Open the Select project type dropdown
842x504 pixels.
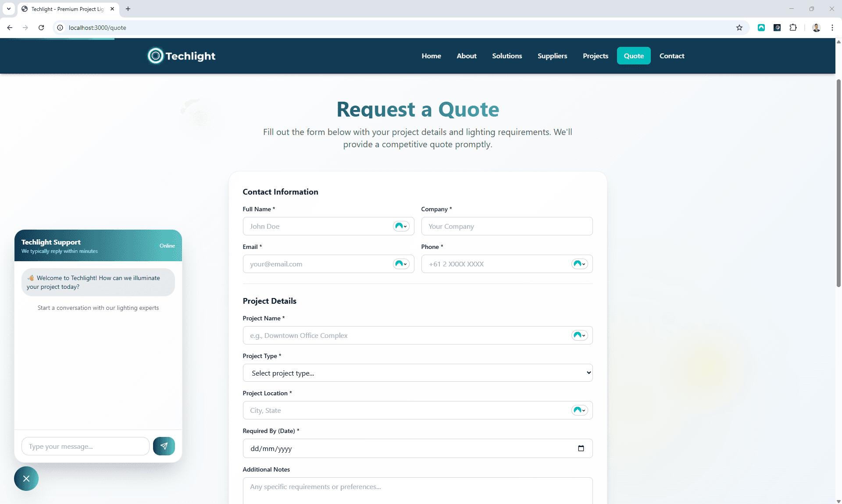[x=417, y=373]
